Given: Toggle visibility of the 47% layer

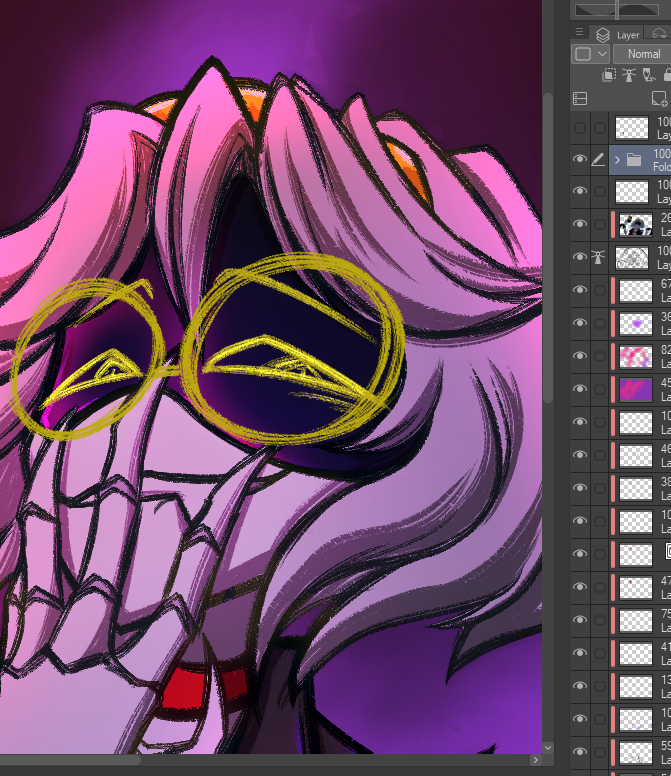Looking at the screenshot, I should point(579,586).
